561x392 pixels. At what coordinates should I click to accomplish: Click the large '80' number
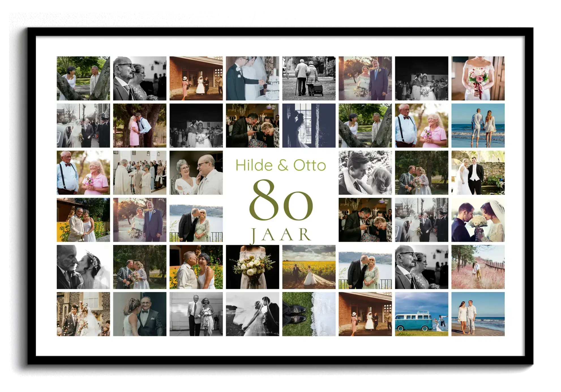(x=280, y=201)
